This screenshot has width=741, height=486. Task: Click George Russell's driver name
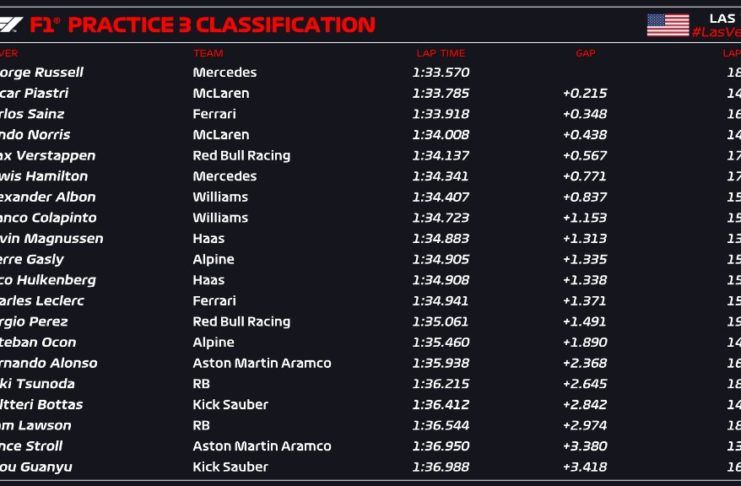[42, 72]
